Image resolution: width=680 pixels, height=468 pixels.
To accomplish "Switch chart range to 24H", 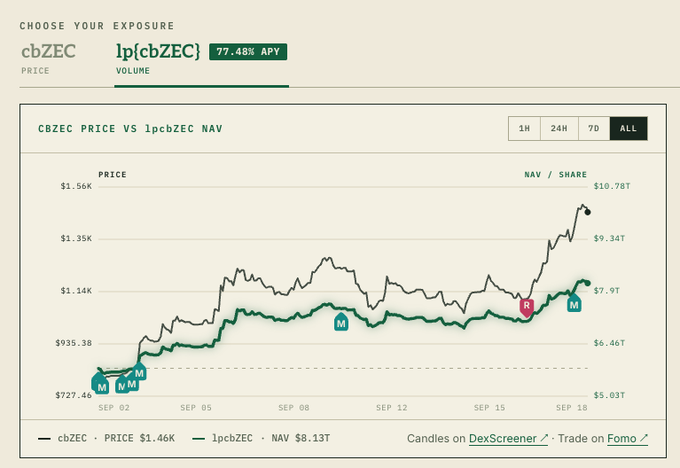I will [x=559, y=128].
